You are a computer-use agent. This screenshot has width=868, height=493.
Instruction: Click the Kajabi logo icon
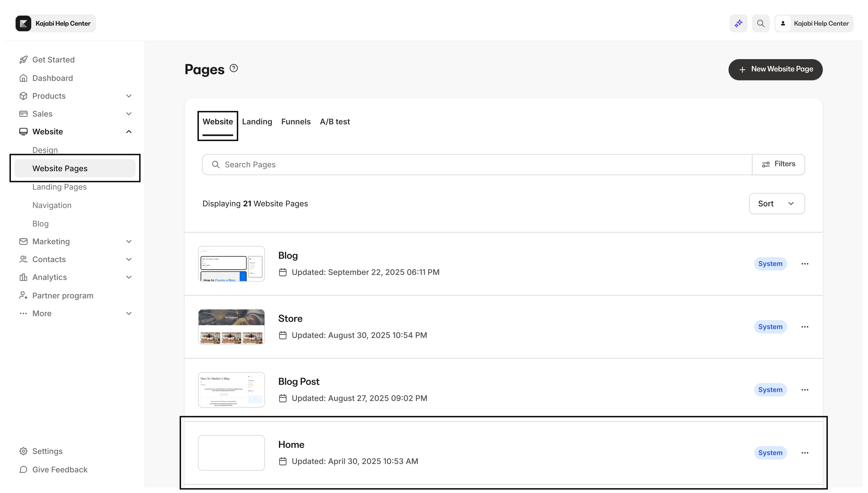click(23, 23)
